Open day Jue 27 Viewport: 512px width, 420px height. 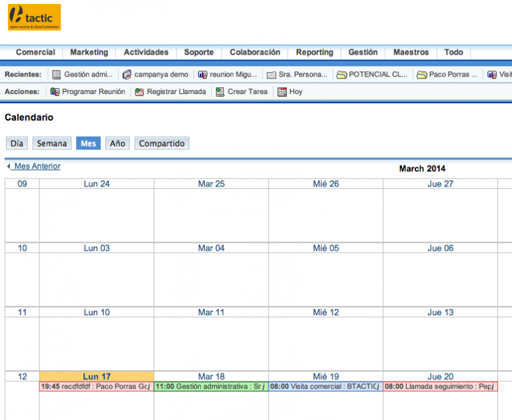click(441, 184)
